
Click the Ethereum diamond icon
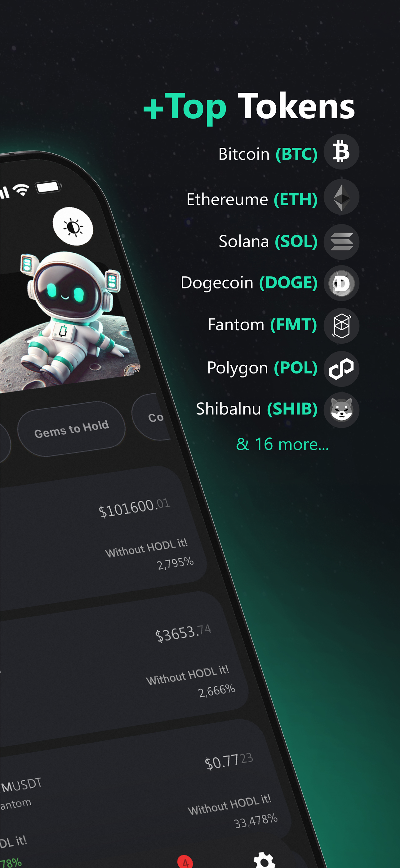click(341, 197)
